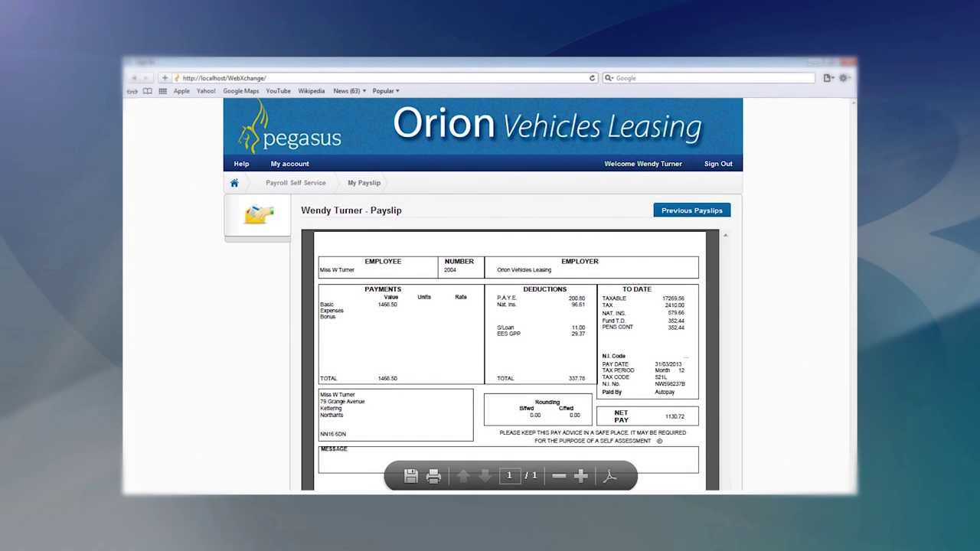Open the Top Sites grid icon
The width and height of the screenshot is (980, 551).
point(162,91)
